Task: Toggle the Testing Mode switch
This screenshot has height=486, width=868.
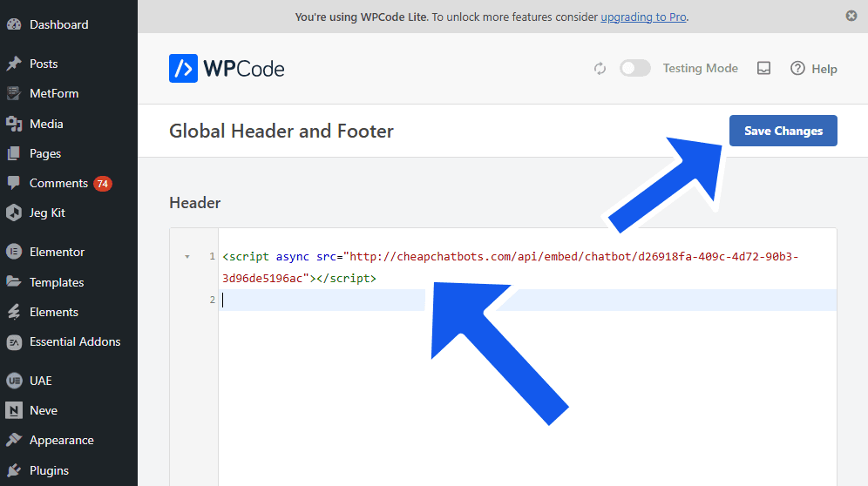Action: coord(635,68)
